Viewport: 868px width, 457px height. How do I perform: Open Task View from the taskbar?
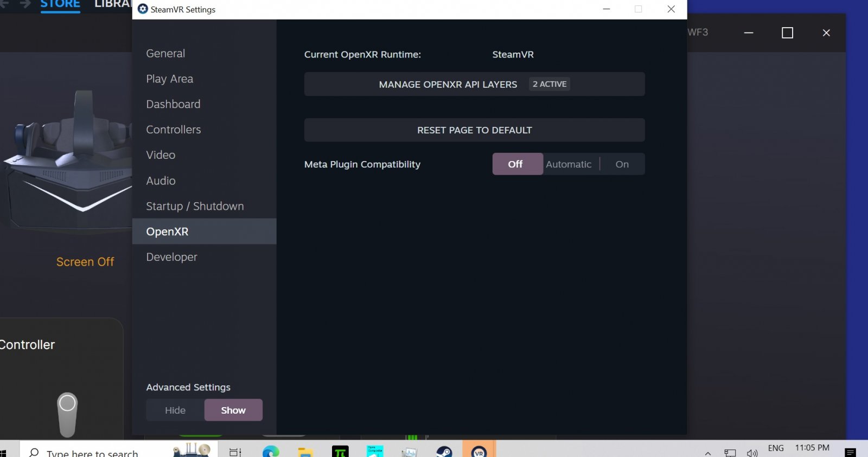(235, 452)
